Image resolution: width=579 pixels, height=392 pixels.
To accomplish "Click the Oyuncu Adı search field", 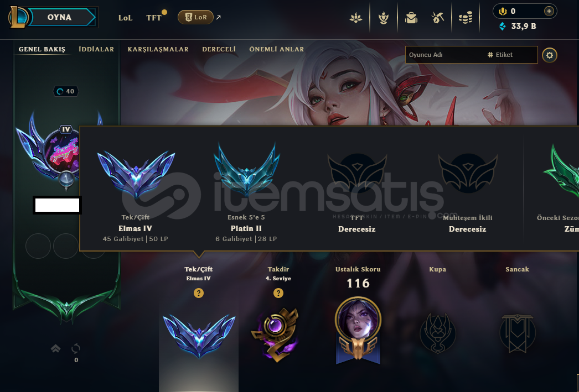I will point(444,55).
